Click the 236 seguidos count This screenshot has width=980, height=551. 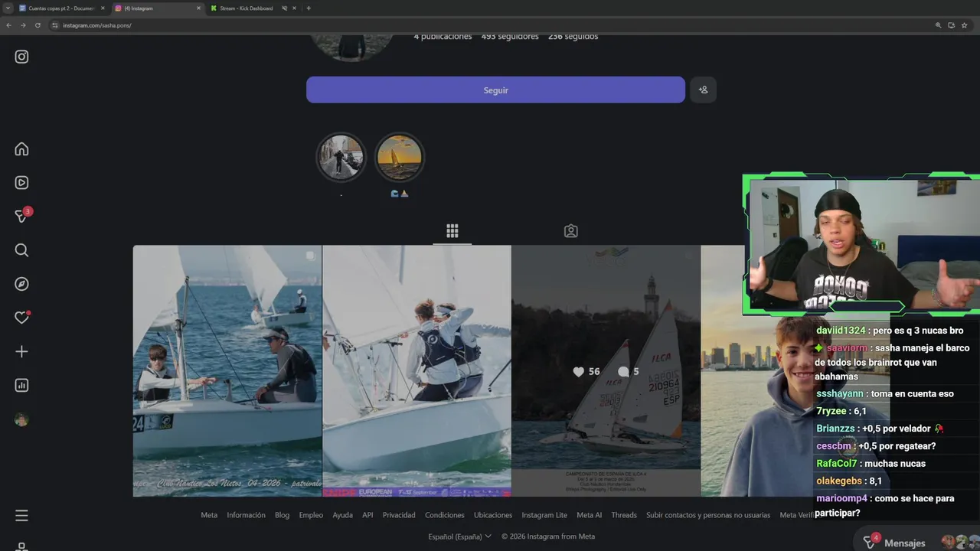pos(573,36)
